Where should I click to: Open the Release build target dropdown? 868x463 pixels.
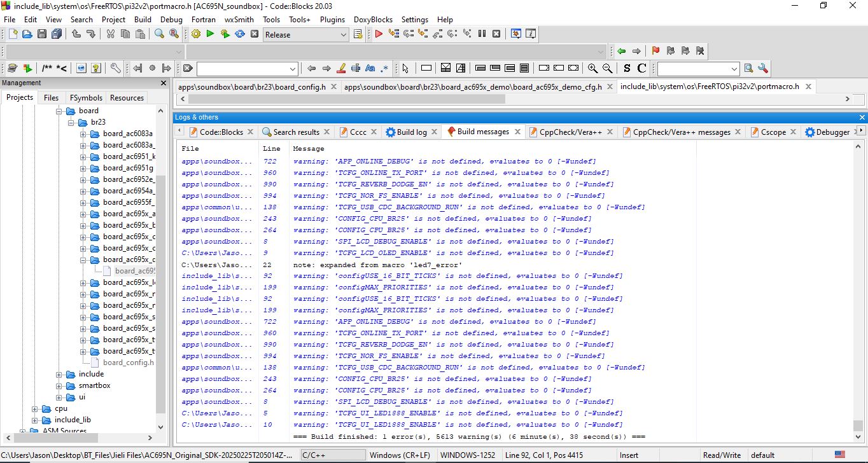343,35
